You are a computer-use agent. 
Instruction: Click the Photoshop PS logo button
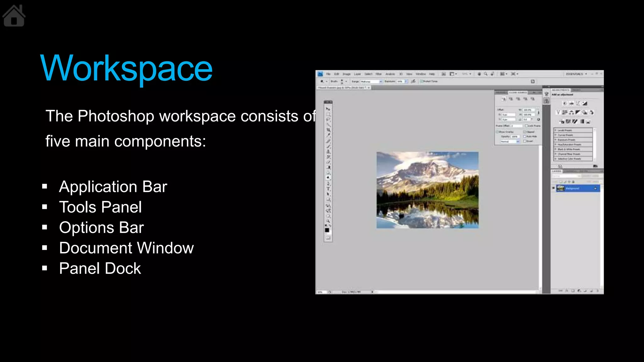coord(320,74)
